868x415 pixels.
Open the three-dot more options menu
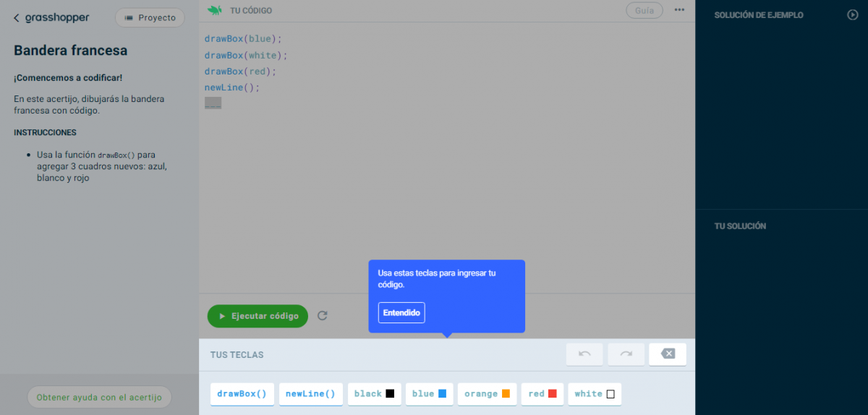click(679, 10)
